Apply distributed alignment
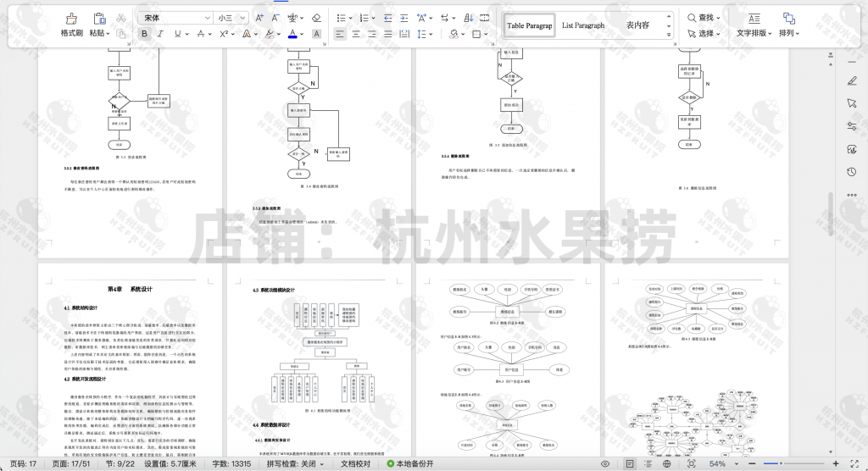Image resolution: width=868 pixels, height=471 pixels. (404, 34)
